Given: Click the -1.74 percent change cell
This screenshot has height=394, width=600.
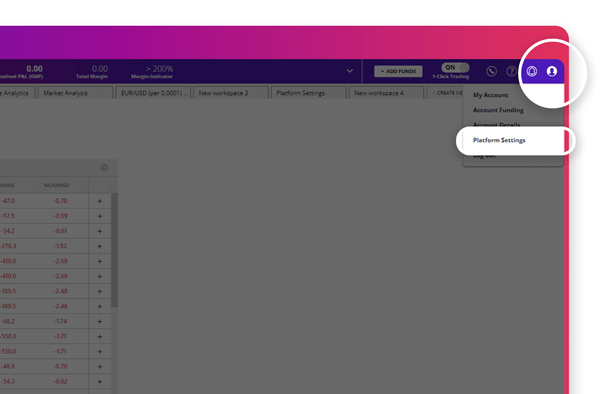Looking at the screenshot, I should (60, 321).
